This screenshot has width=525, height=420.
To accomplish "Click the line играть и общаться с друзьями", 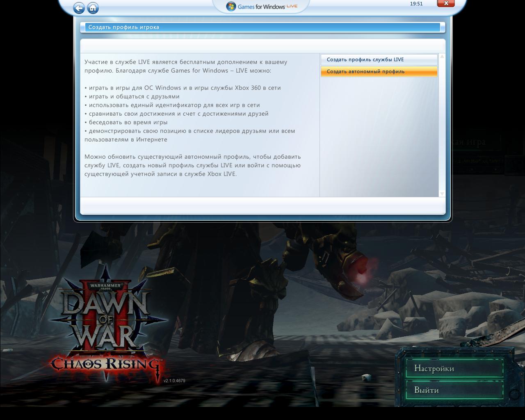I will [132, 96].
